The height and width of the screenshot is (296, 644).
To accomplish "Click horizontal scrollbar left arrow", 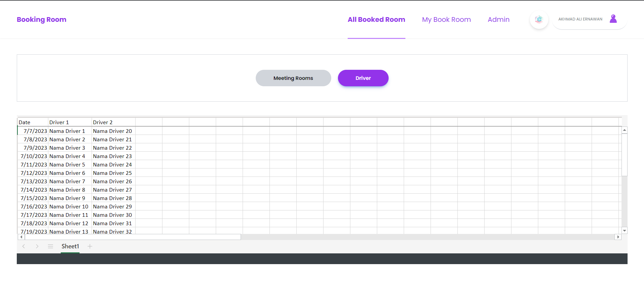I will 21,237.
